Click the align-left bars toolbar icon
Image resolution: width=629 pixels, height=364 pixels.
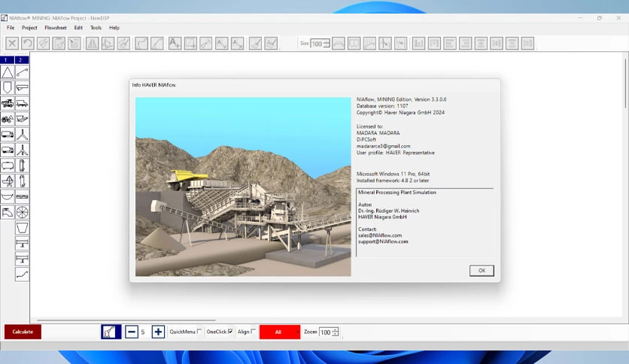(x=450, y=43)
